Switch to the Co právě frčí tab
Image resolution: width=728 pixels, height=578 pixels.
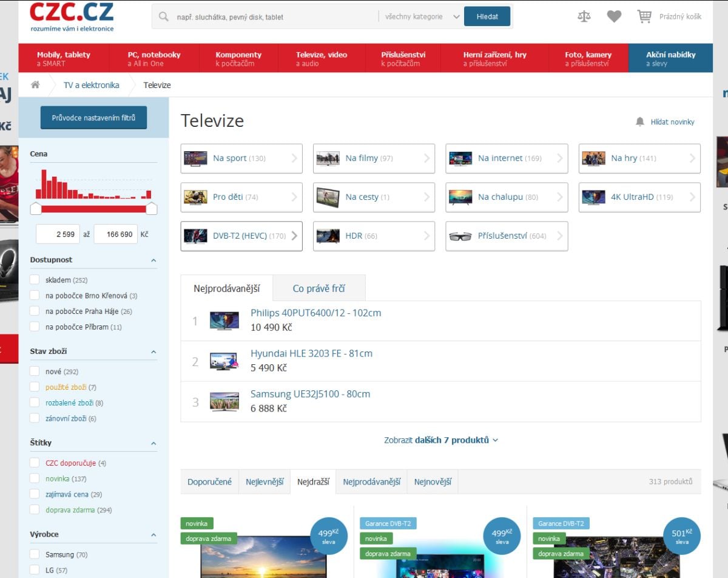coord(320,288)
